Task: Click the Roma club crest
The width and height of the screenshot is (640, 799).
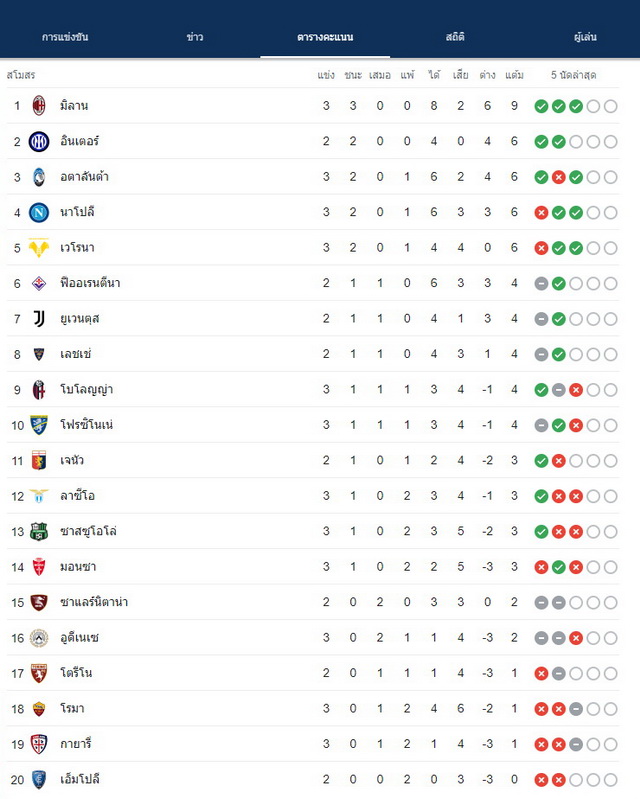Action: (x=39, y=708)
